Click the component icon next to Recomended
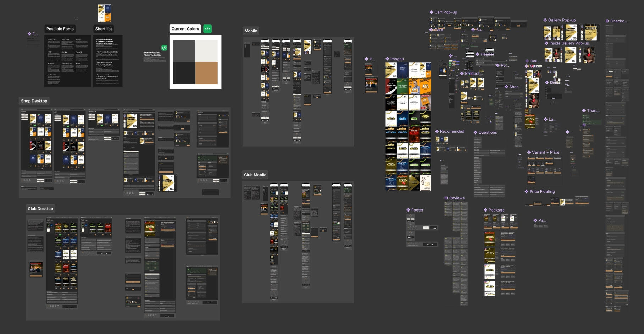The width and height of the screenshot is (644, 334). point(437,131)
